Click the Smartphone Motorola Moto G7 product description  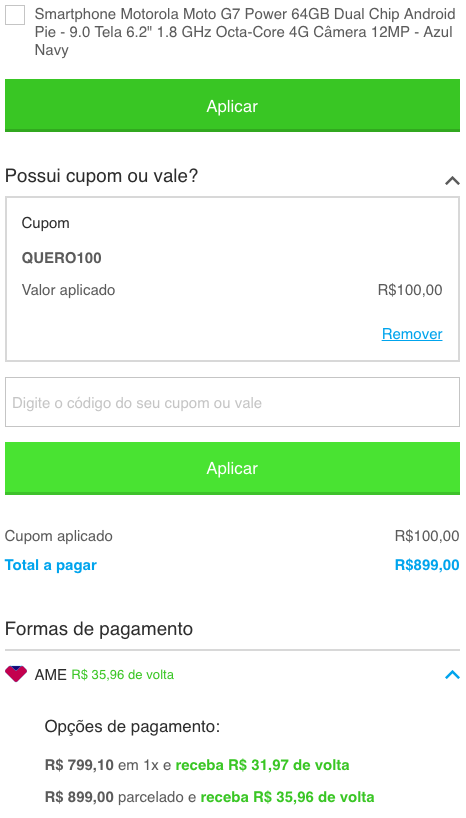click(245, 32)
